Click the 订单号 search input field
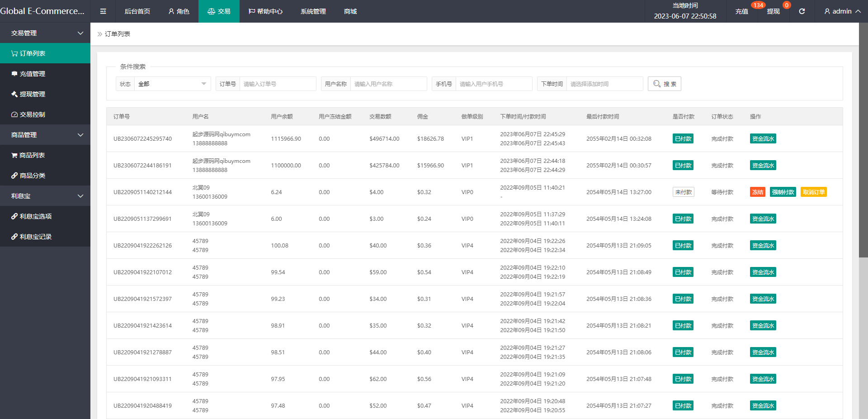868x419 pixels. (x=277, y=84)
